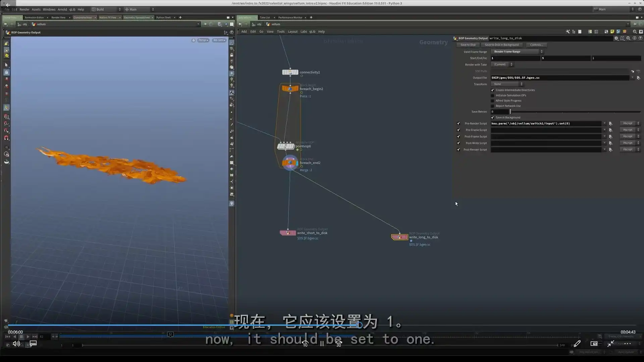Image resolution: width=644 pixels, height=362 pixels.
Task: Toggle the Pre-Render Script enable checkbox
Action: coord(459,124)
